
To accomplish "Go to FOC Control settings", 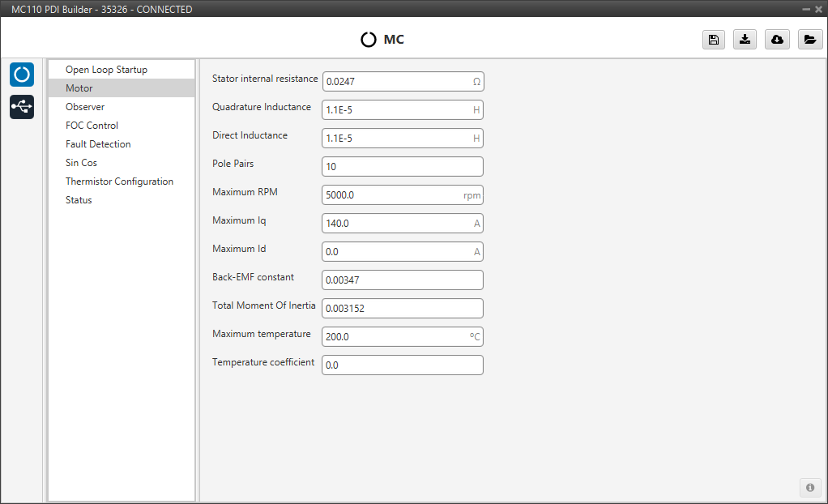I will [92, 126].
